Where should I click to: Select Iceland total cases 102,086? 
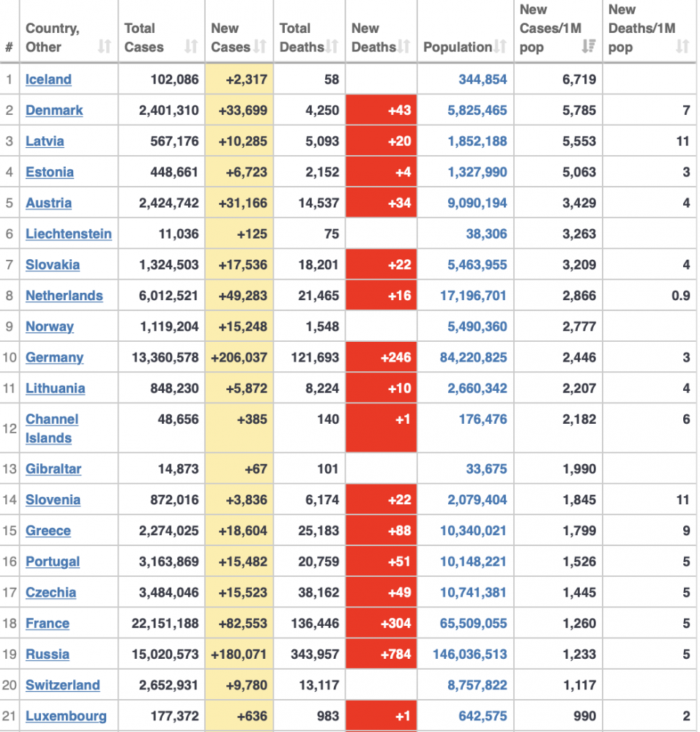pyautogui.click(x=175, y=79)
